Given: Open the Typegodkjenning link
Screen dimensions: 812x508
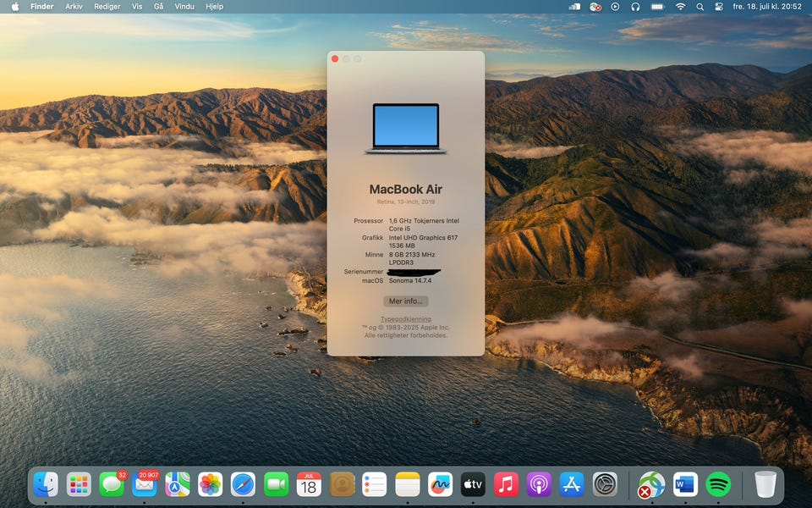Looking at the screenshot, I should point(405,319).
